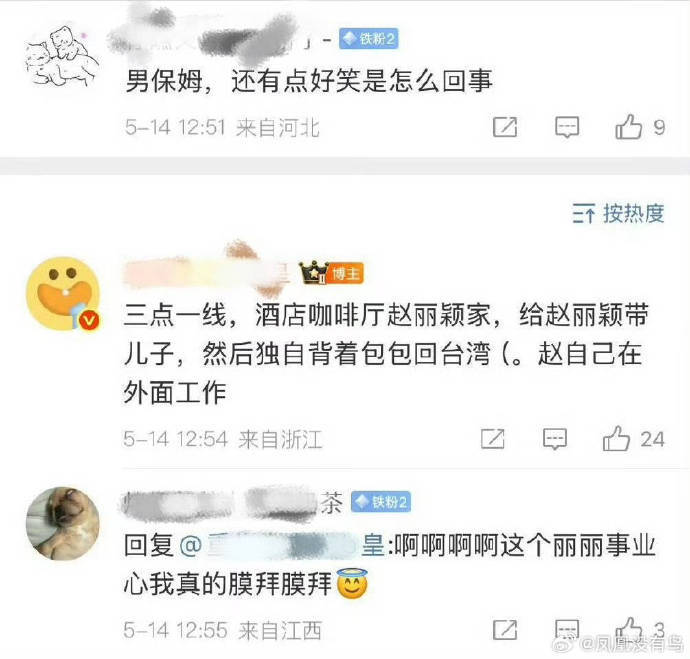Open replies on the 男保姆 comment
The height and width of the screenshot is (659, 690).
coord(567,128)
